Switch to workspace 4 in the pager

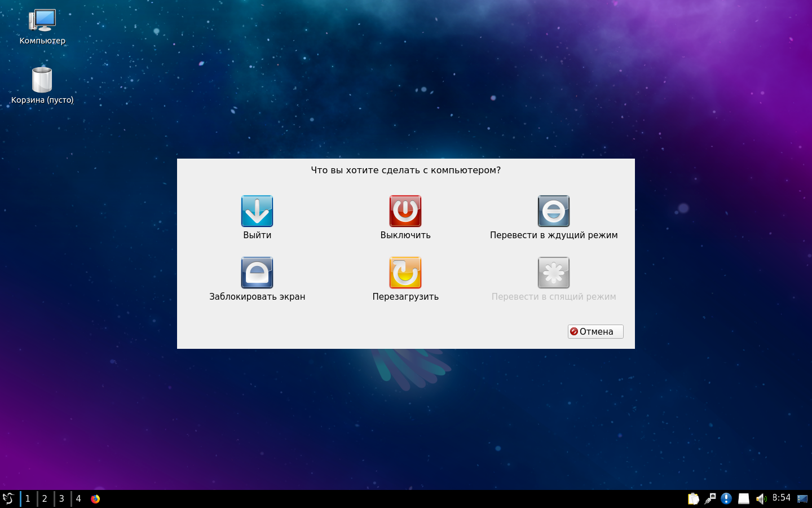pos(78,498)
